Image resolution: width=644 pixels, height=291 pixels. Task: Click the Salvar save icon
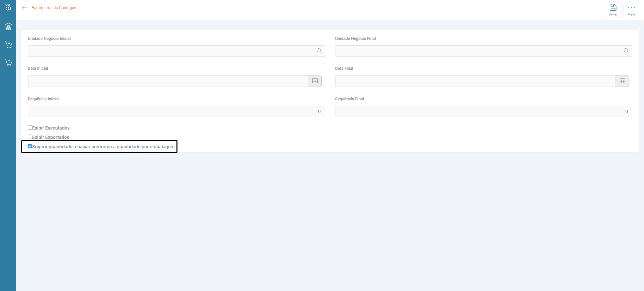tap(613, 10)
